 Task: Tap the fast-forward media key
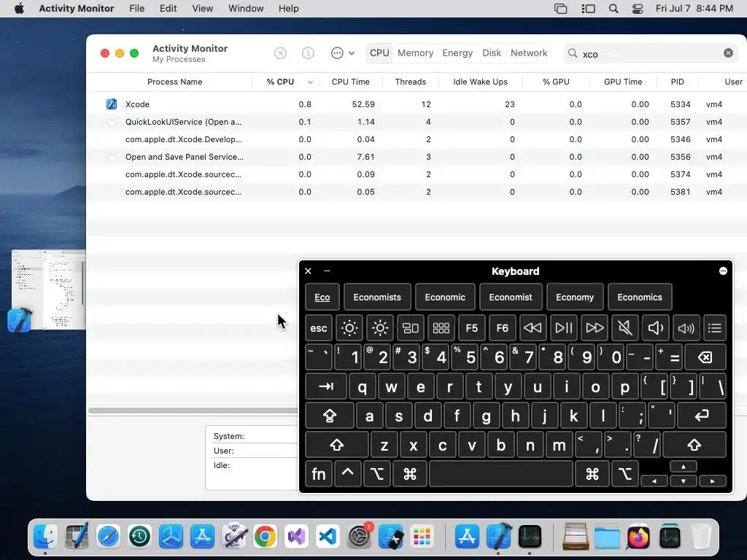click(x=595, y=328)
